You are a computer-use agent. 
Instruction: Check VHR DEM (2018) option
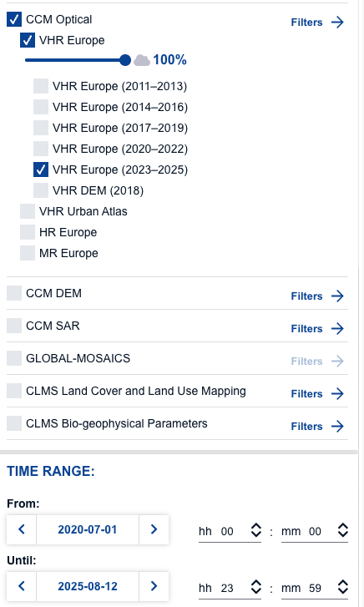click(x=41, y=190)
